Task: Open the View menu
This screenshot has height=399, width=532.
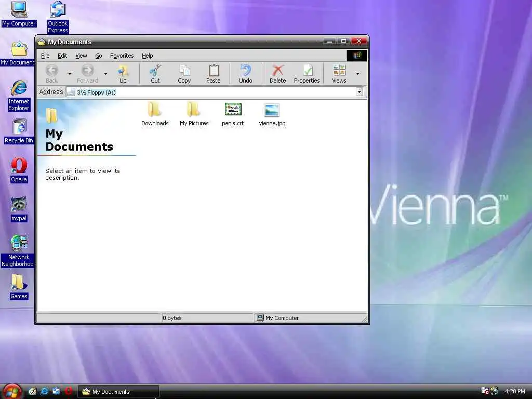Action: [x=81, y=56]
